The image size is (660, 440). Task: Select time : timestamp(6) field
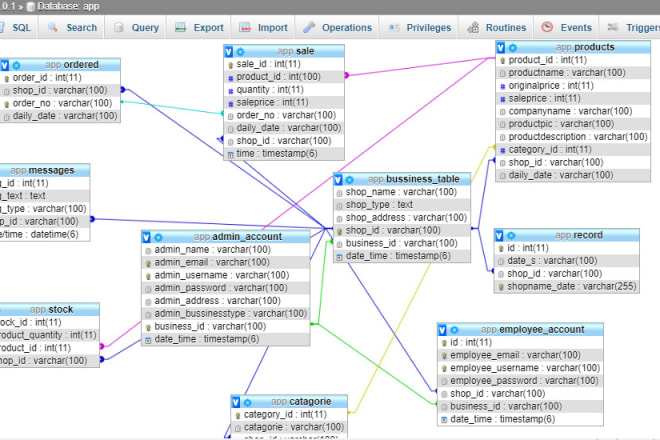[284, 154]
